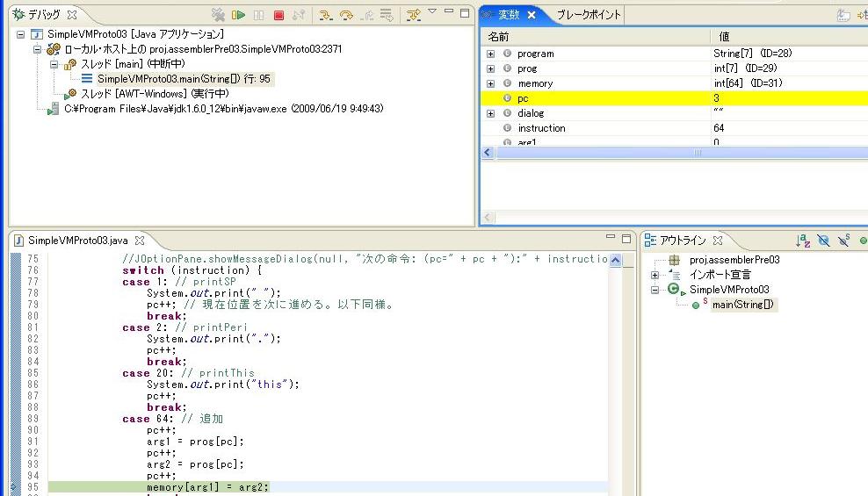Close the アウトライン view tab
Screen dimensions: 868x496
717,240
